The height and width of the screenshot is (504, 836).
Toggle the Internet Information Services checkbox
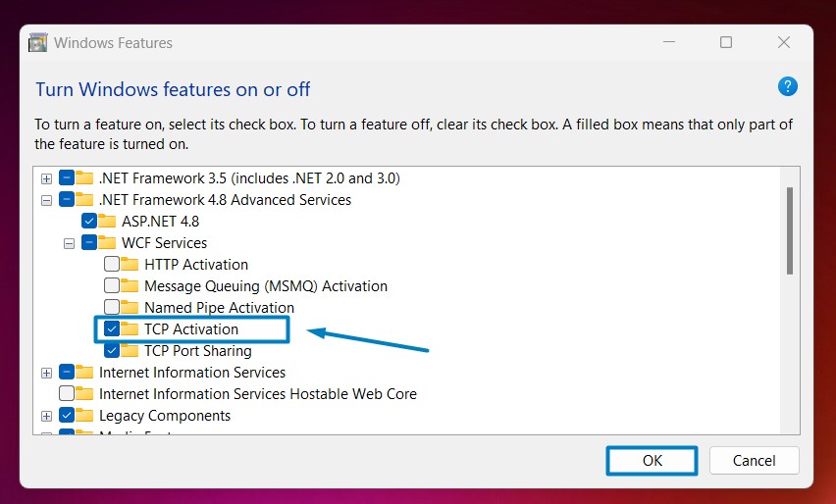click(67, 372)
